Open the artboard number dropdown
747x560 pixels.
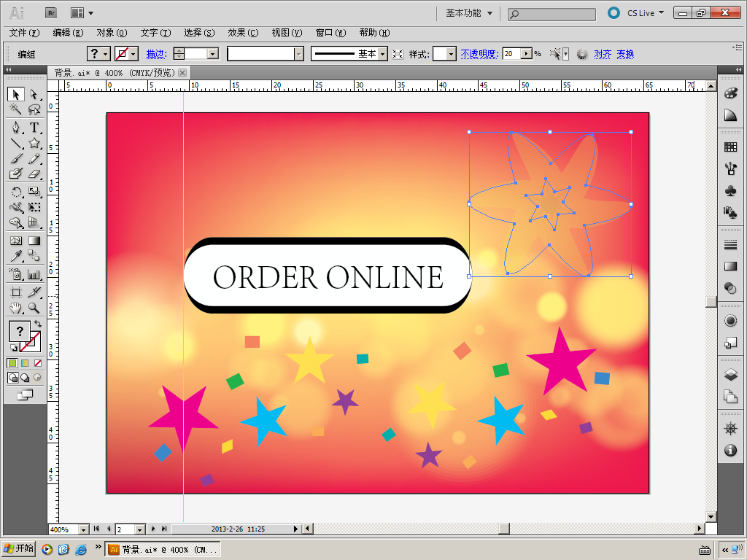point(139,529)
